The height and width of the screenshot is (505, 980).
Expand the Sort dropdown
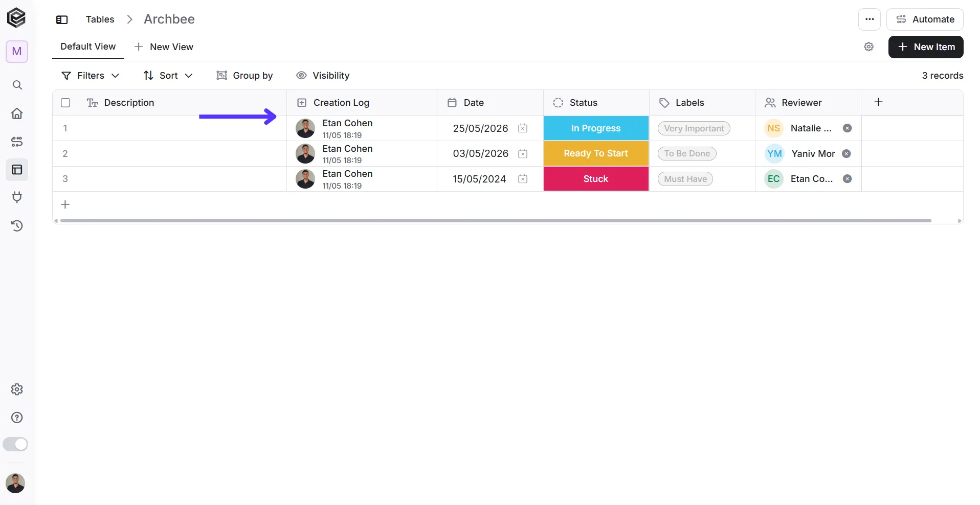(168, 76)
